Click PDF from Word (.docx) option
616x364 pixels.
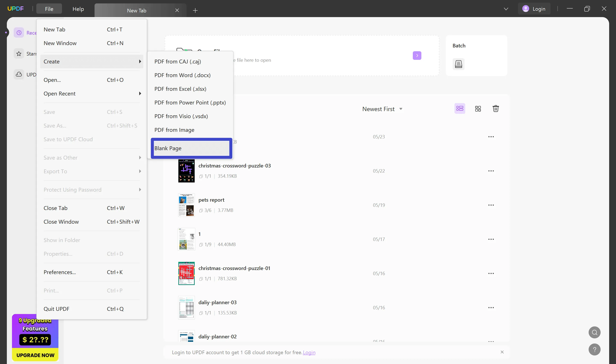click(x=182, y=75)
